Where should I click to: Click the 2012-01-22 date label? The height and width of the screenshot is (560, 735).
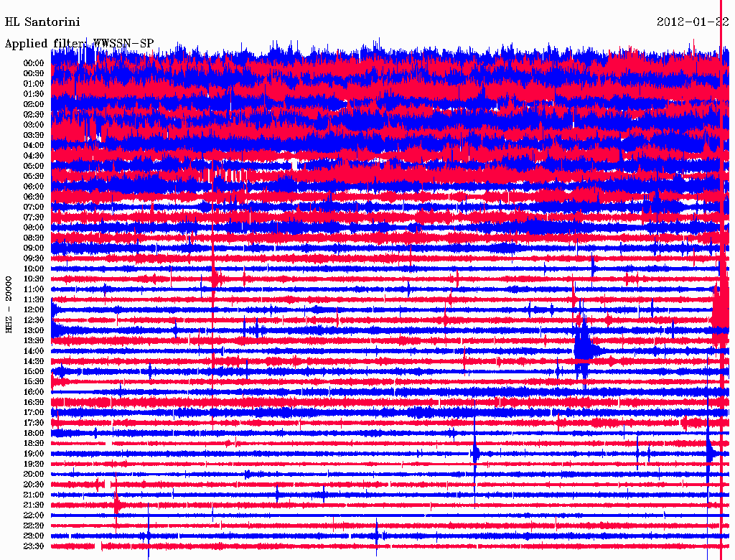[692, 22]
